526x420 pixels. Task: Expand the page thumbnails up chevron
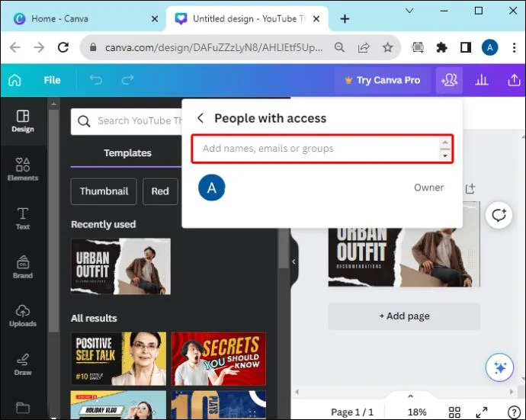pyautogui.click(x=410, y=396)
